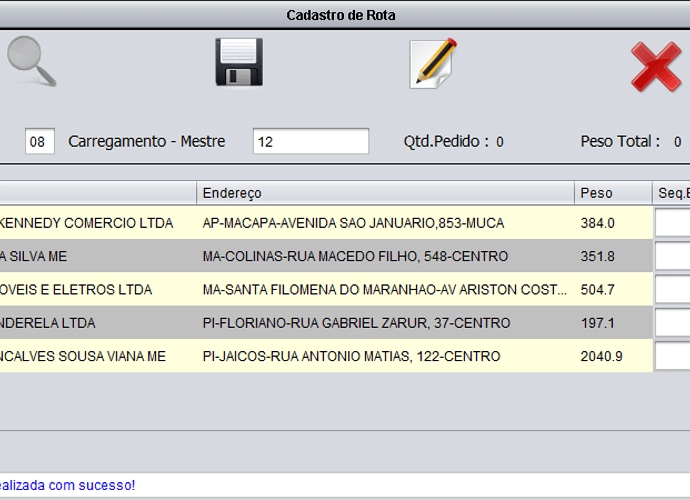The height and width of the screenshot is (500, 690).
Task: Select the KENNEDY COMERCIO LTDA row
Action: [x=345, y=223]
